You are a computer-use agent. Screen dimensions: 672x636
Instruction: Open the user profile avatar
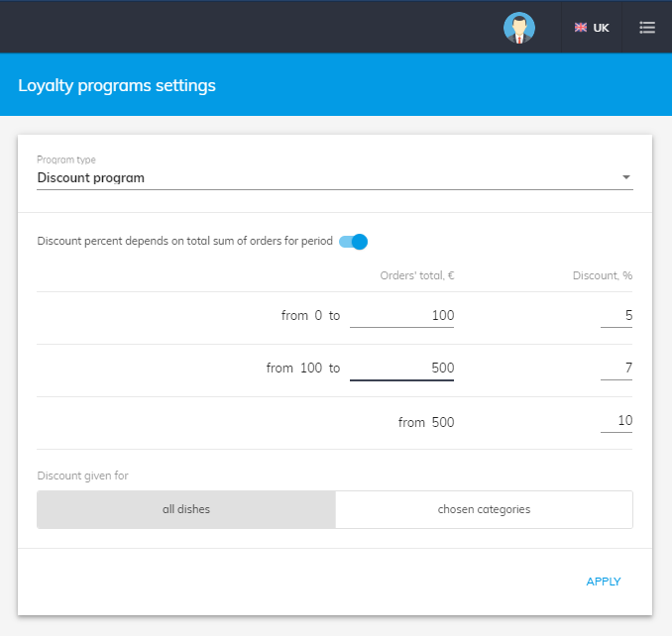tap(518, 28)
